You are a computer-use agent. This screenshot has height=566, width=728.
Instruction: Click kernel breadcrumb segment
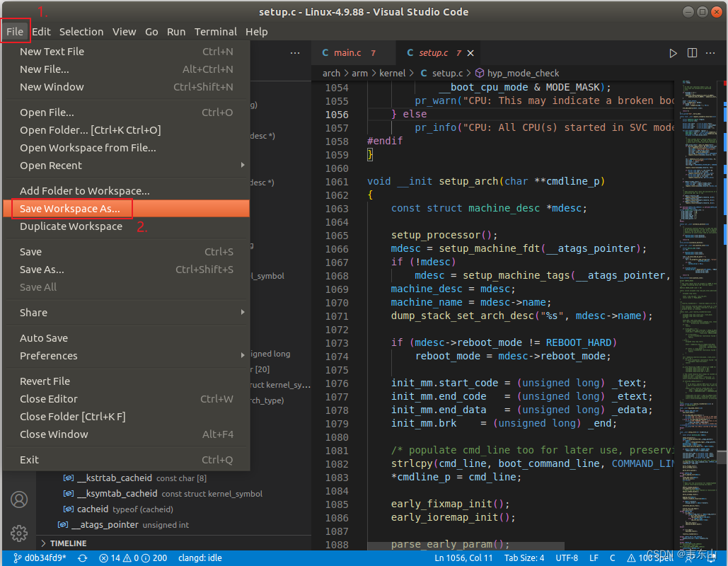[393, 73]
